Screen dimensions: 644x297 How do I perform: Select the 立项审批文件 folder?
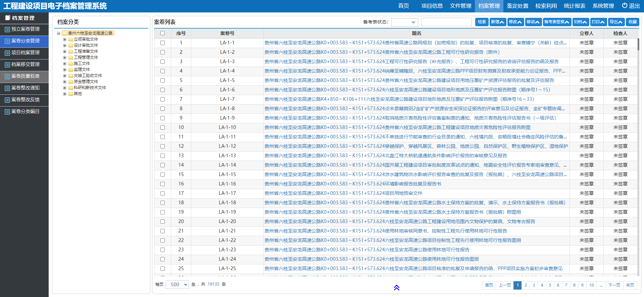[86, 39]
